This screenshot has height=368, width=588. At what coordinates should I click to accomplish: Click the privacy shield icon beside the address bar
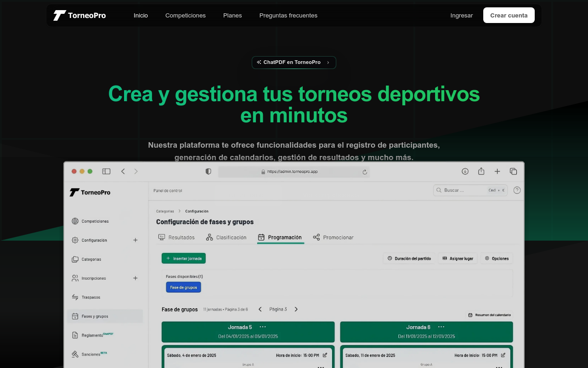click(208, 171)
